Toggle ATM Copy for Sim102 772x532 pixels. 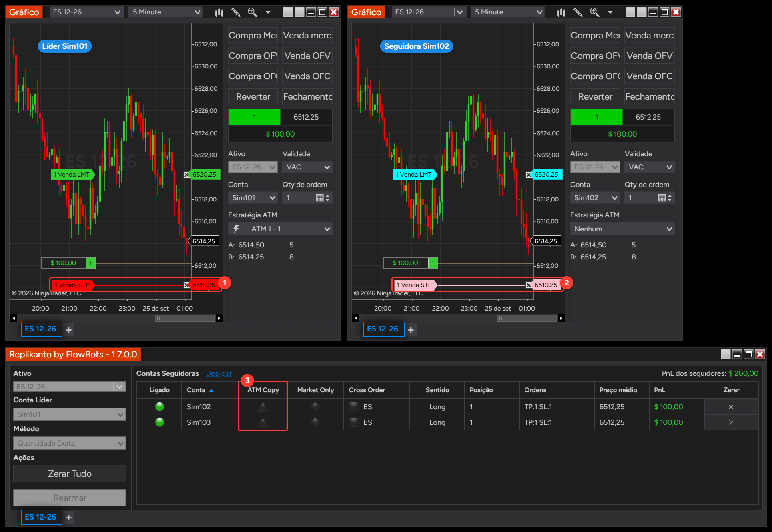pos(263,407)
